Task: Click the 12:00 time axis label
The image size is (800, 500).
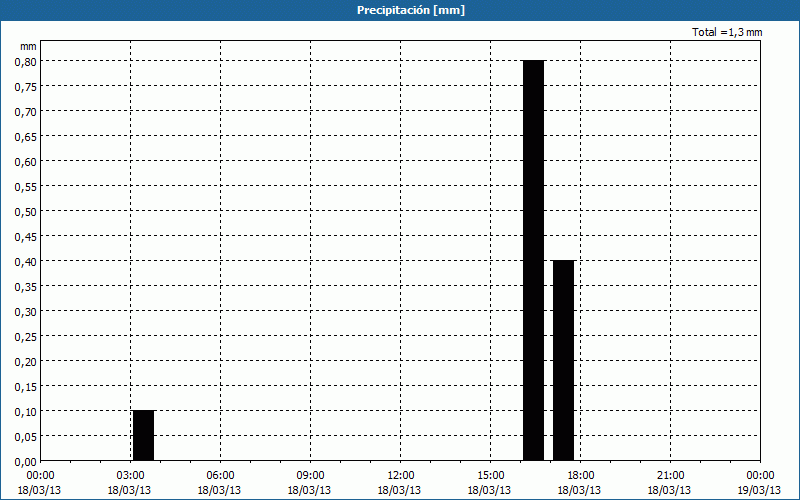Action: (x=401, y=476)
